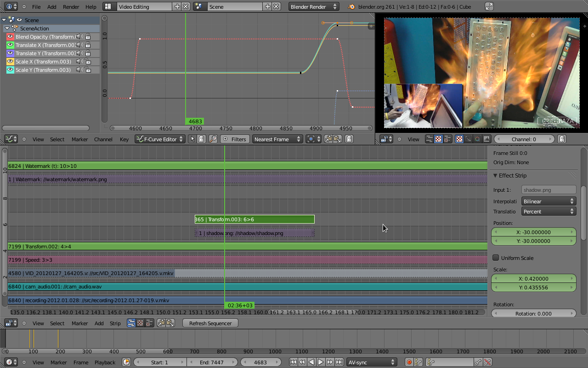
Task: Add a new scene with plus button
Action: 268,6
